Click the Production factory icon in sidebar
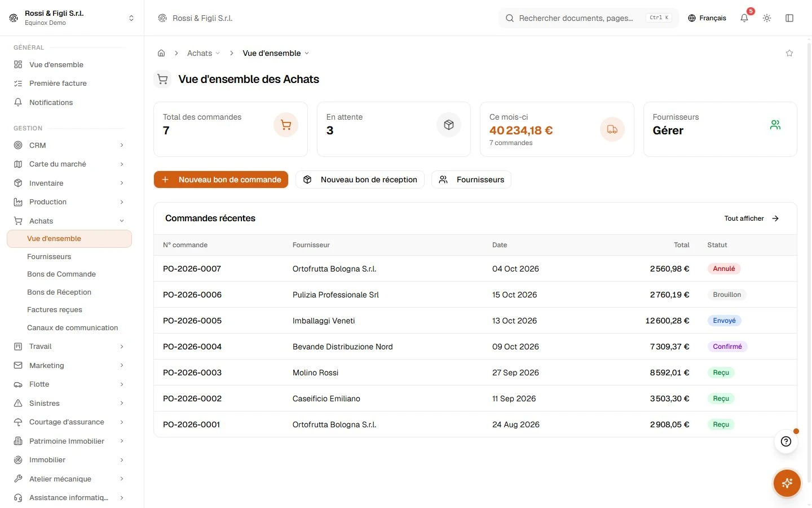 (x=18, y=202)
